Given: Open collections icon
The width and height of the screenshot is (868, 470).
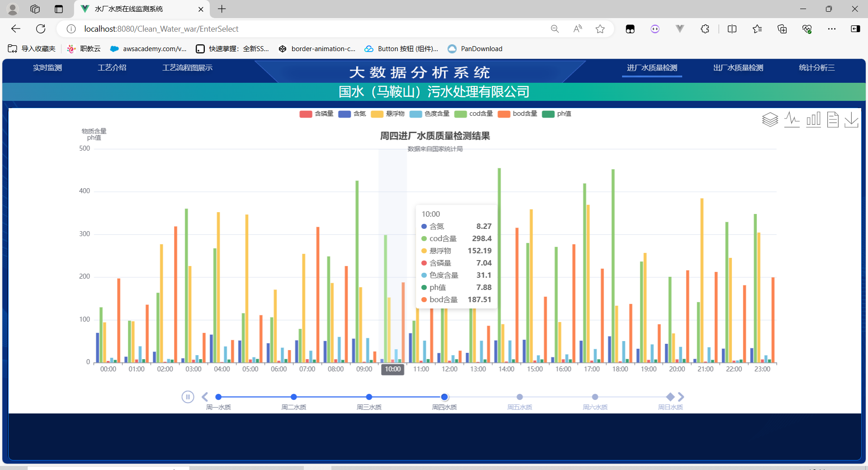Looking at the screenshot, I should tap(782, 29).
